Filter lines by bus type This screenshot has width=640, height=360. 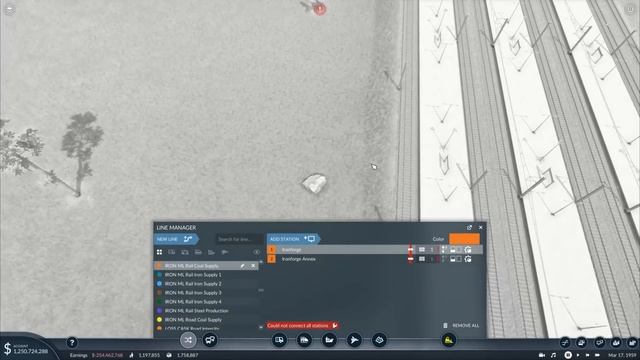point(172,252)
